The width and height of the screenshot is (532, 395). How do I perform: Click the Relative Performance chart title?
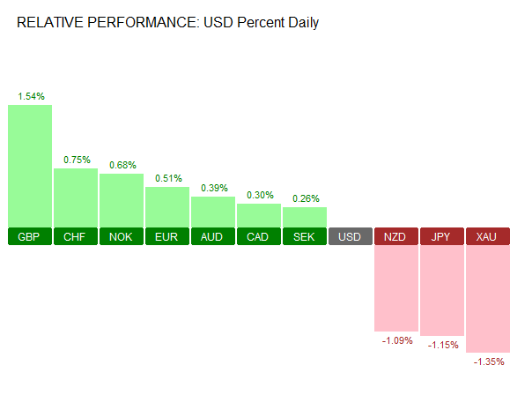point(168,22)
